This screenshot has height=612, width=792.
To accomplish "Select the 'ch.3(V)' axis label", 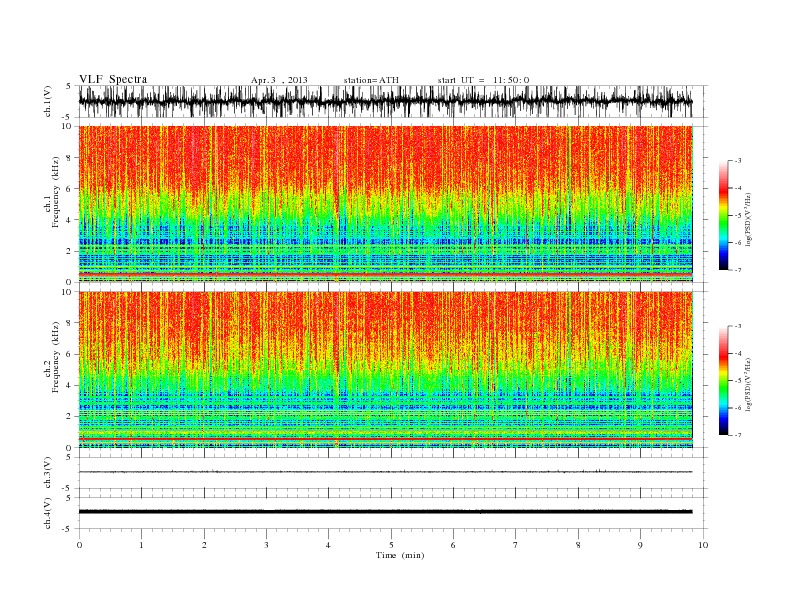I will 48,473.
